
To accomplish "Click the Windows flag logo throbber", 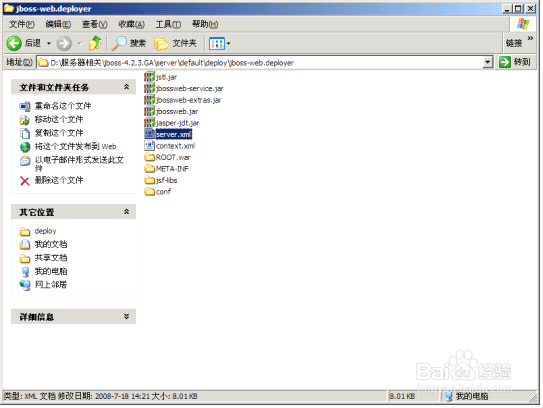I will (523, 24).
